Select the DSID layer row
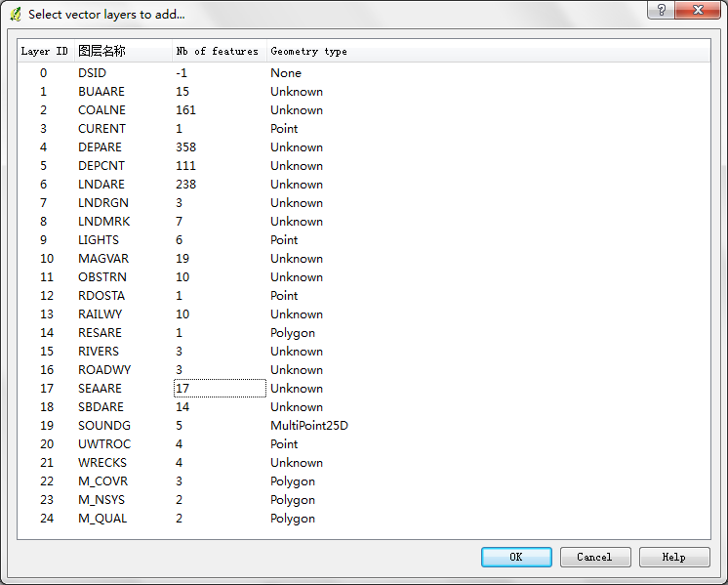 (x=364, y=73)
